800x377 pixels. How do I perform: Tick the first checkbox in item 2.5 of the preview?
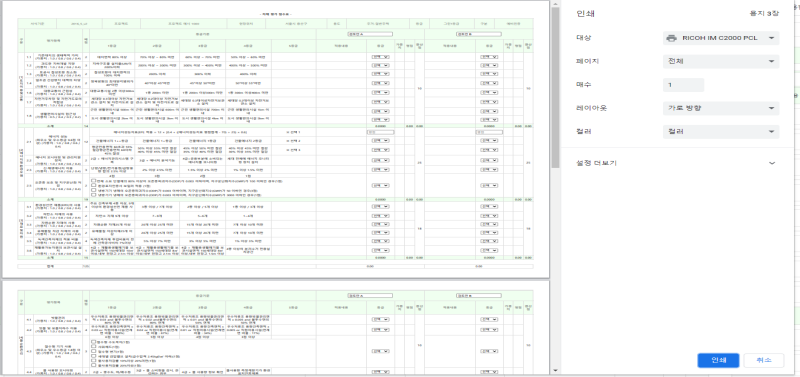pyautogui.click(x=93, y=181)
